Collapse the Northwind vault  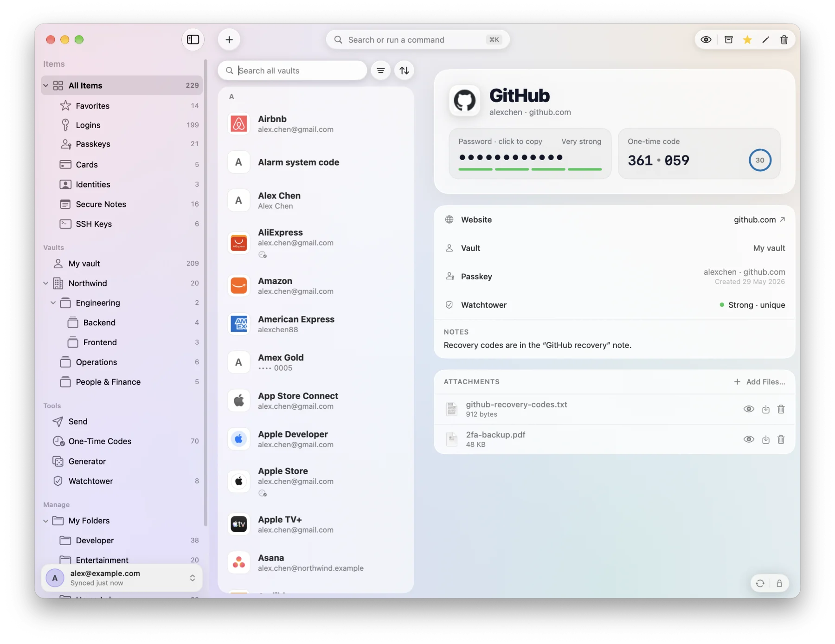point(45,283)
